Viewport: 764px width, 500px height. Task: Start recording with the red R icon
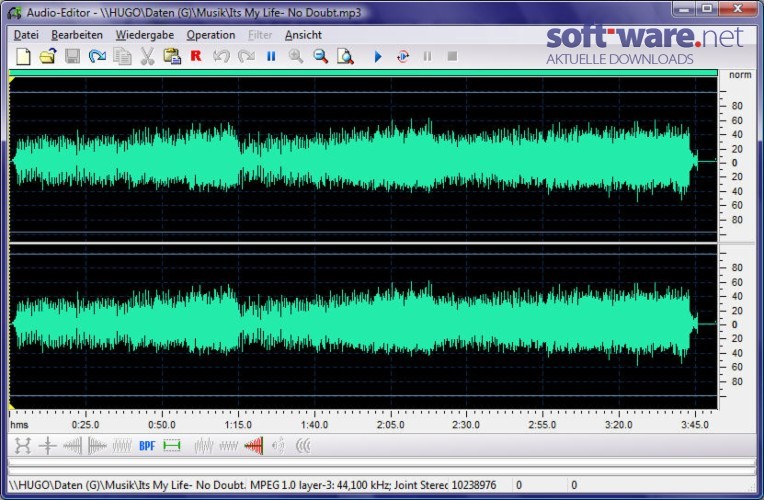tap(196, 56)
